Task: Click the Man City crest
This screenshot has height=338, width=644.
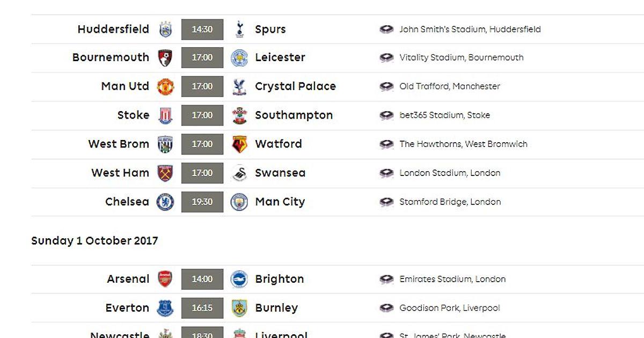Action: [239, 202]
